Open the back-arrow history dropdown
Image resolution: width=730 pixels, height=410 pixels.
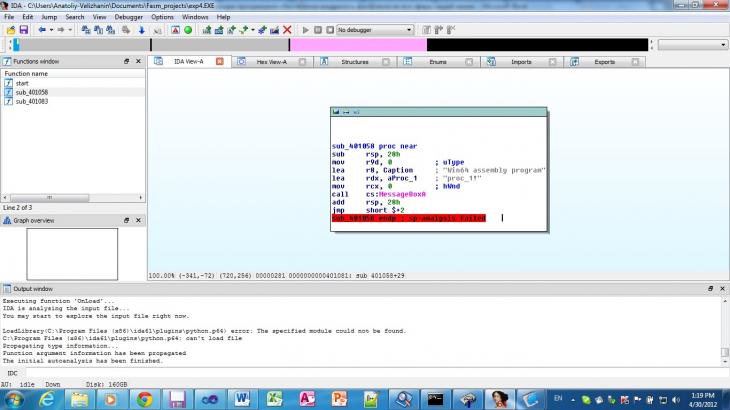pyautogui.click(x=51, y=30)
